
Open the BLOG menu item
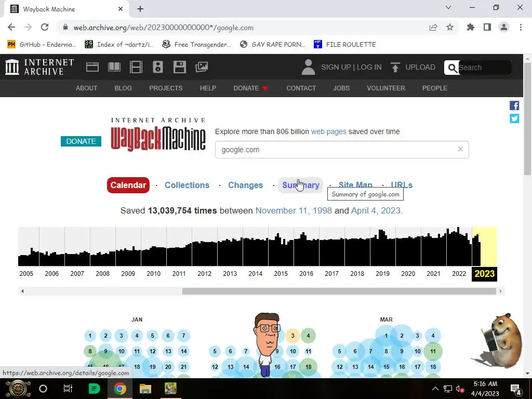[x=123, y=88]
